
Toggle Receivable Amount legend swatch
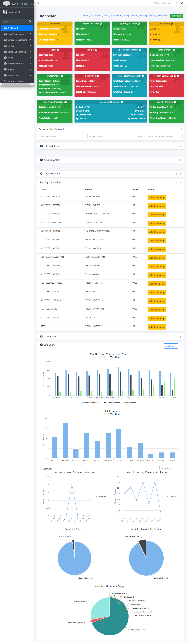click(x=83, y=403)
